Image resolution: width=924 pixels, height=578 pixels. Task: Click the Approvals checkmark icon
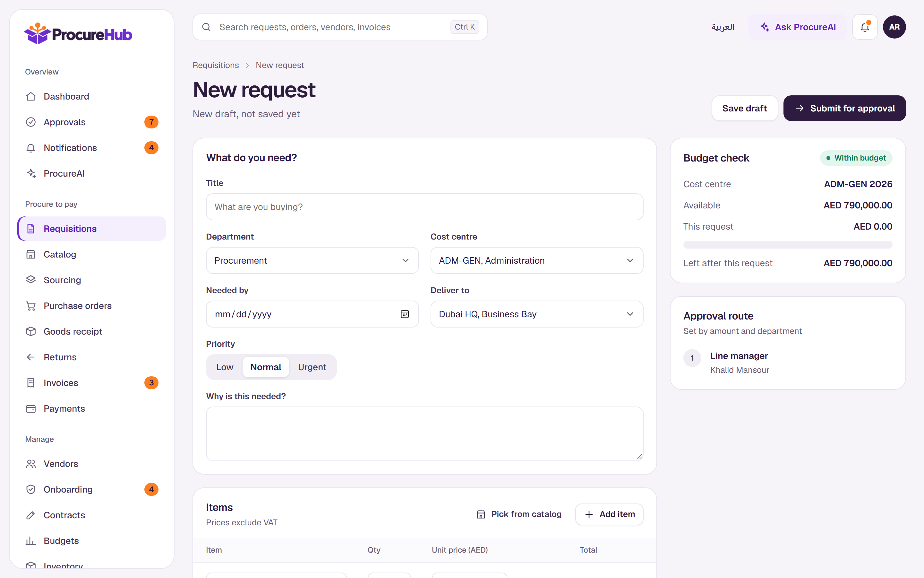point(31,122)
